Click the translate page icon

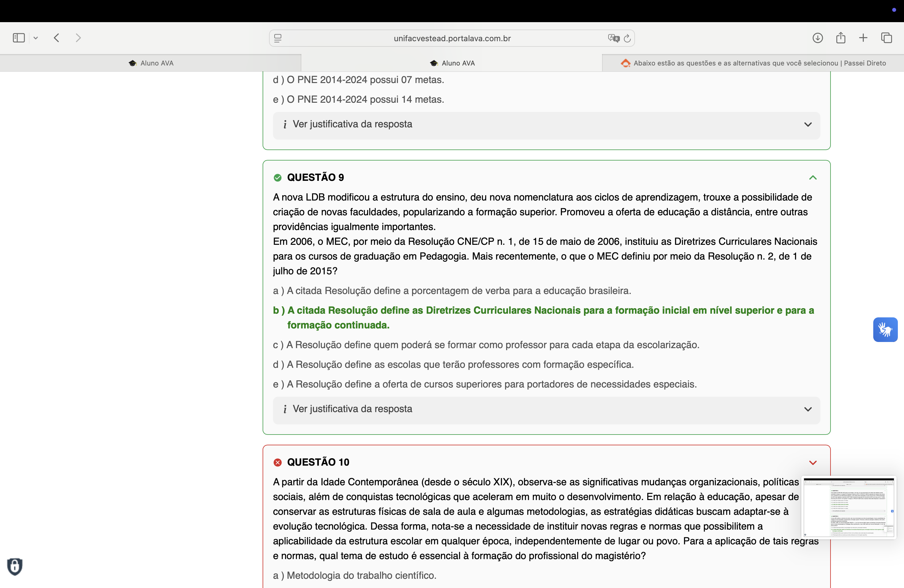tap(613, 38)
